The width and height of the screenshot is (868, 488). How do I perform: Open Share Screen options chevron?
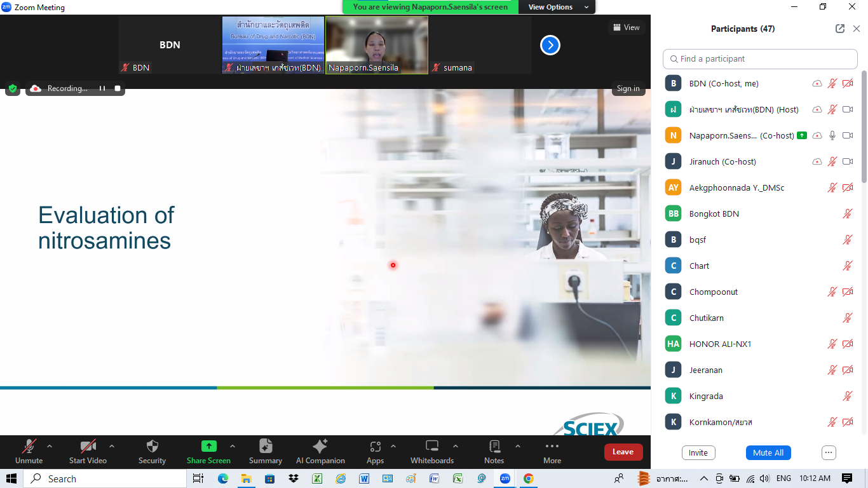click(x=233, y=446)
